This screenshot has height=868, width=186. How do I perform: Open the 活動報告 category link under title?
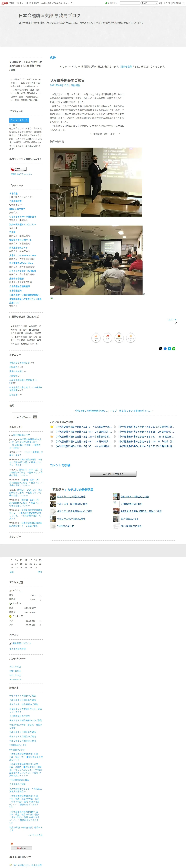[x=75, y=86]
